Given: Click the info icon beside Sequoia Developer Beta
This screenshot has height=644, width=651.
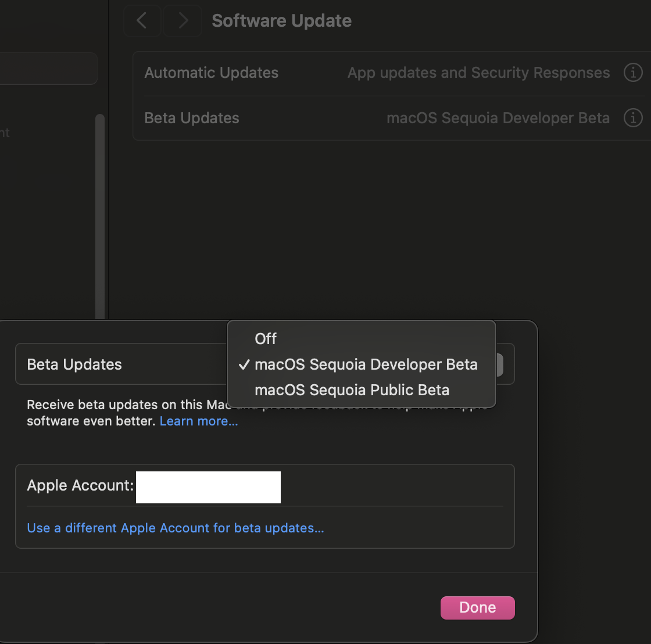Looking at the screenshot, I should pyautogui.click(x=632, y=118).
